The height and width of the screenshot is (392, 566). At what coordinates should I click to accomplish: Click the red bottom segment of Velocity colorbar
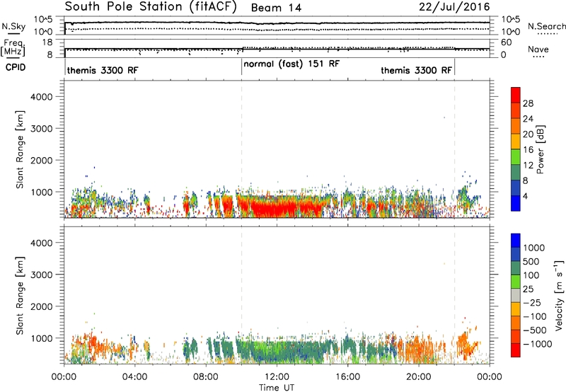pyautogui.click(x=516, y=350)
